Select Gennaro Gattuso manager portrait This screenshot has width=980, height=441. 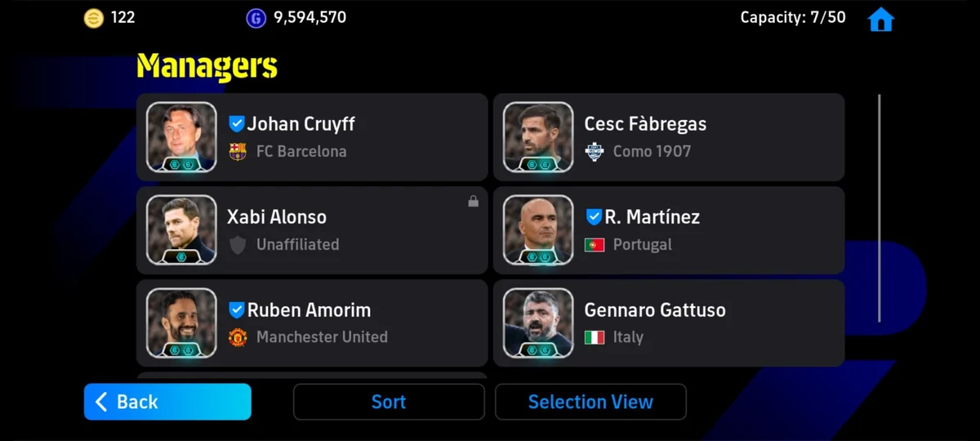(538, 323)
